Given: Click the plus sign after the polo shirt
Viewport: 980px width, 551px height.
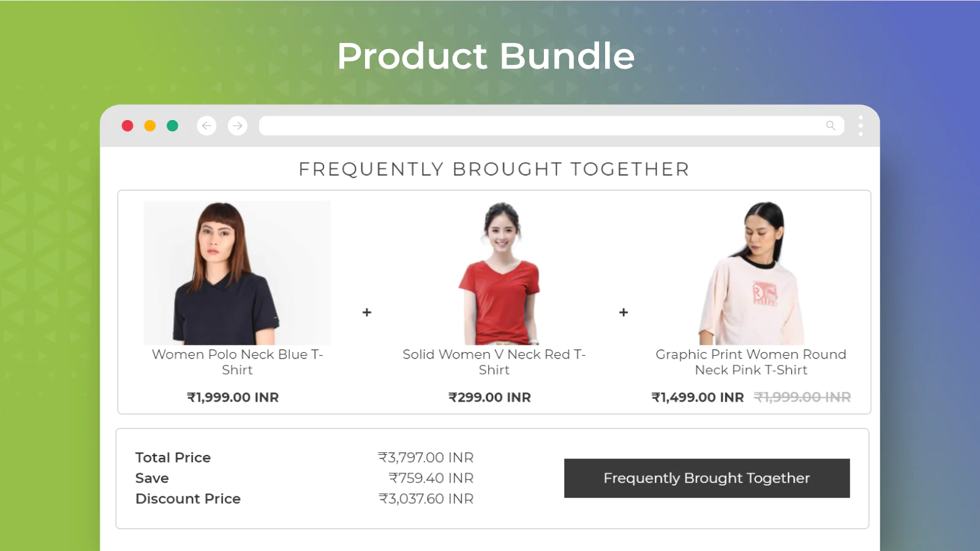Looking at the screenshot, I should tap(367, 312).
